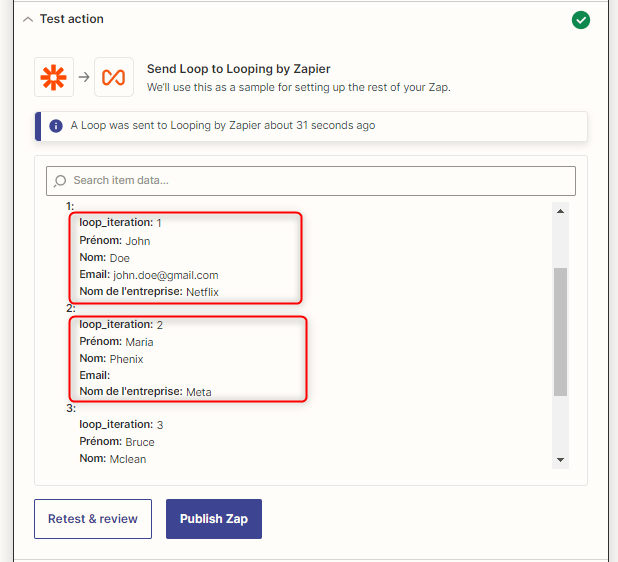This screenshot has height=562, width=618.
Task: Click the orange Zapier asterisk icon
Action: [x=54, y=77]
